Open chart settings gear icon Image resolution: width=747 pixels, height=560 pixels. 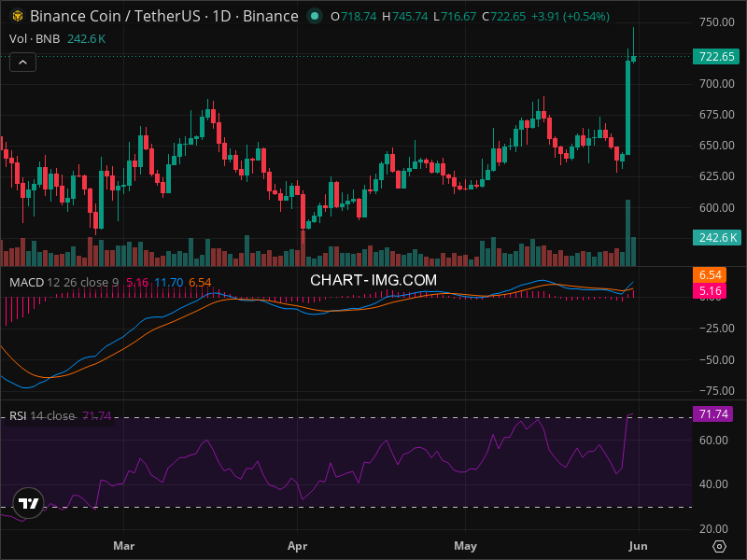point(719,546)
